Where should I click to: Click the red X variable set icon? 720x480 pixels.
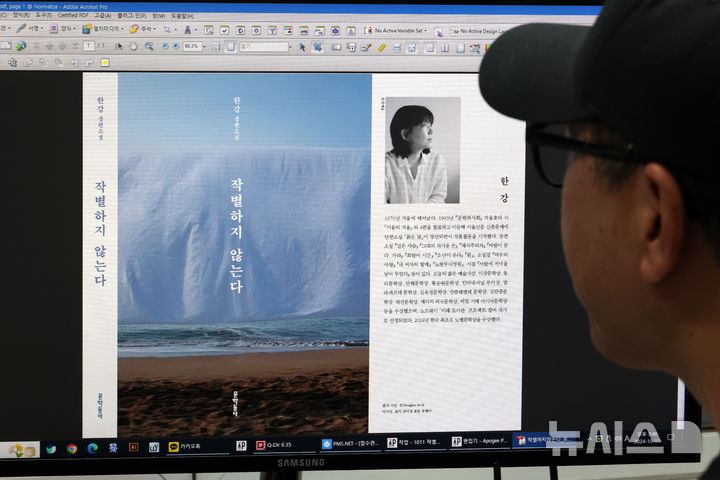pyautogui.click(x=368, y=31)
